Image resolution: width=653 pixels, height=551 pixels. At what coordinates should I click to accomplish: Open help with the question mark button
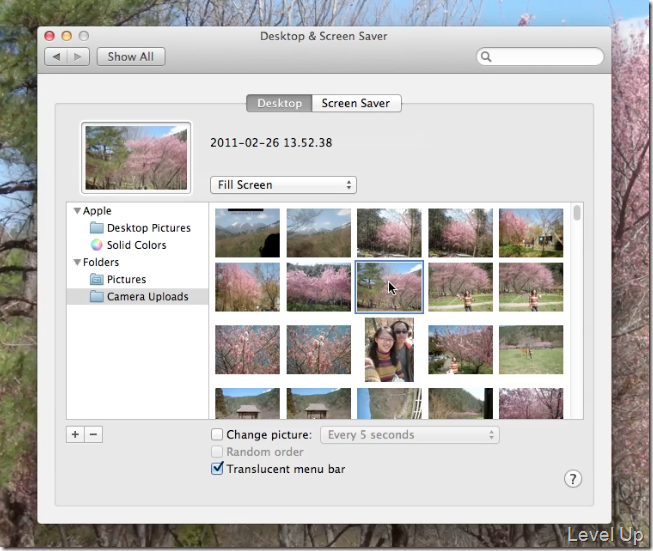[573, 479]
